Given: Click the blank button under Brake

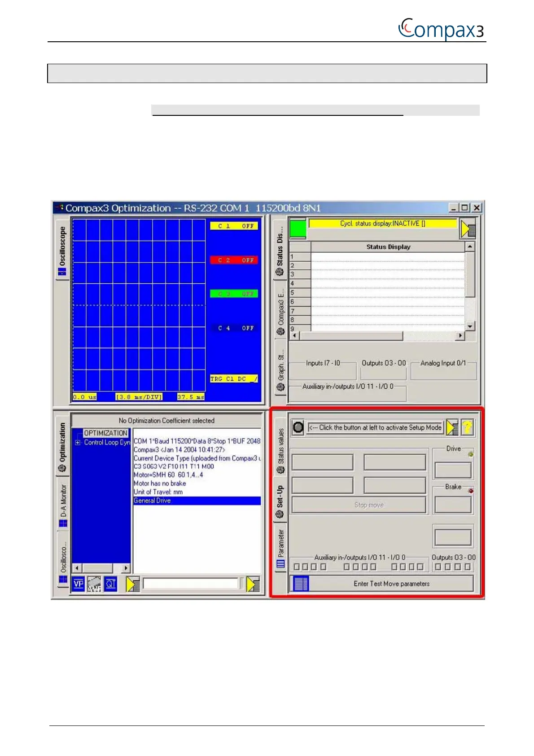Looking at the screenshot, I should (453, 505).
